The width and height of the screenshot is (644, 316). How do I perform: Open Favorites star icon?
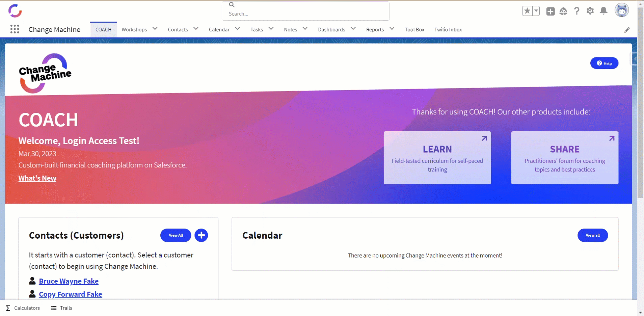point(527,11)
